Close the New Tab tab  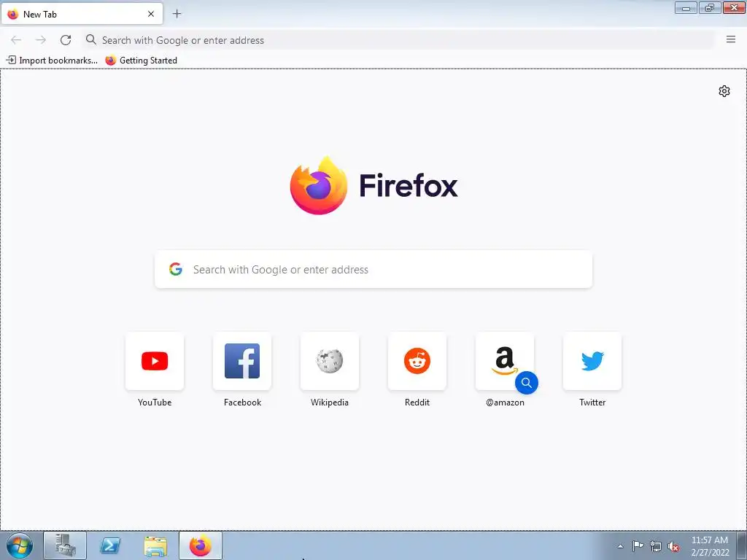click(151, 14)
